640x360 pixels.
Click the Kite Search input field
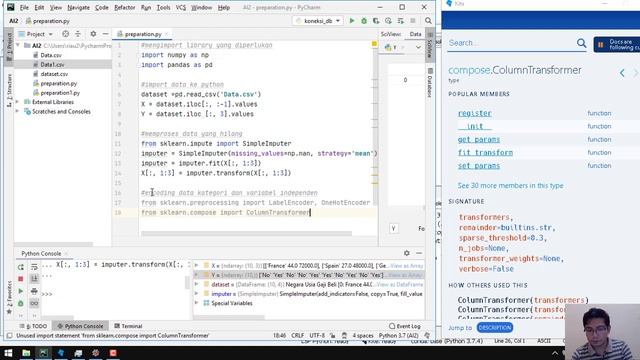(x=511, y=43)
